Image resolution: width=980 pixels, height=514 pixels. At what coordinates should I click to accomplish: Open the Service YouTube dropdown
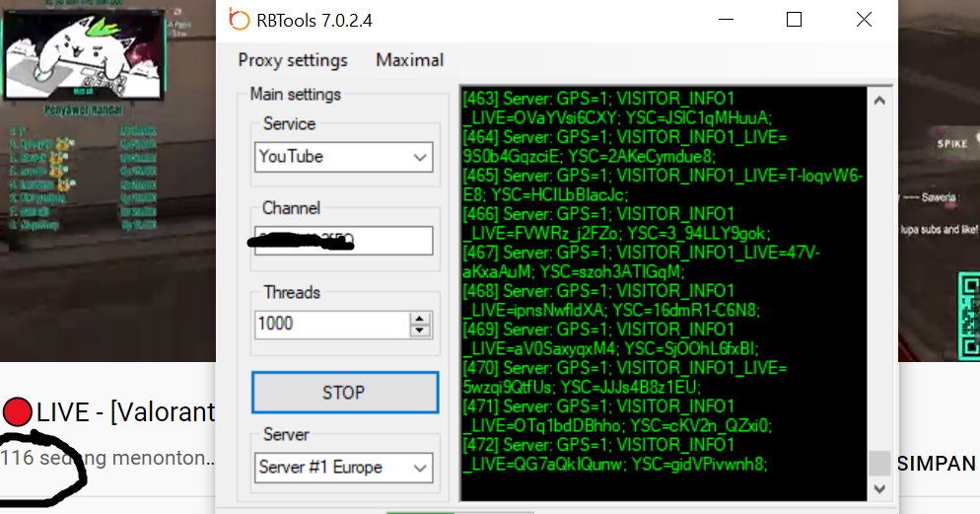click(x=343, y=157)
